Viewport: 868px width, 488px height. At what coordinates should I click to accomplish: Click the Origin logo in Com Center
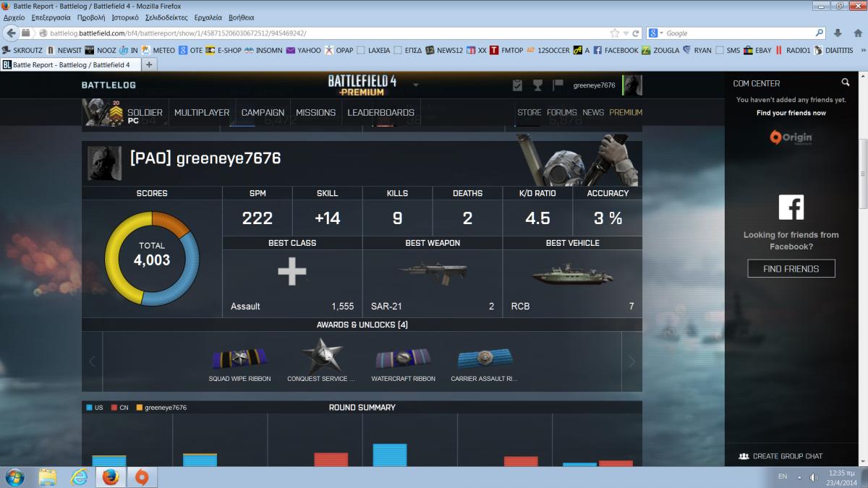[791, 137]
